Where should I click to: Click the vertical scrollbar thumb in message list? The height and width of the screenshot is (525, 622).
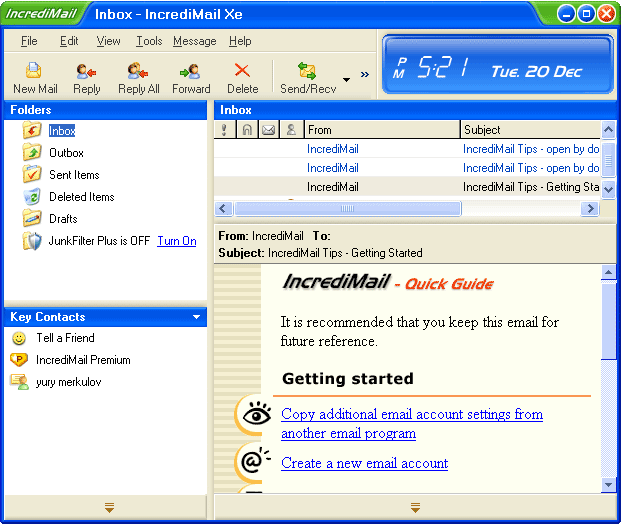[x=608, y=160]
